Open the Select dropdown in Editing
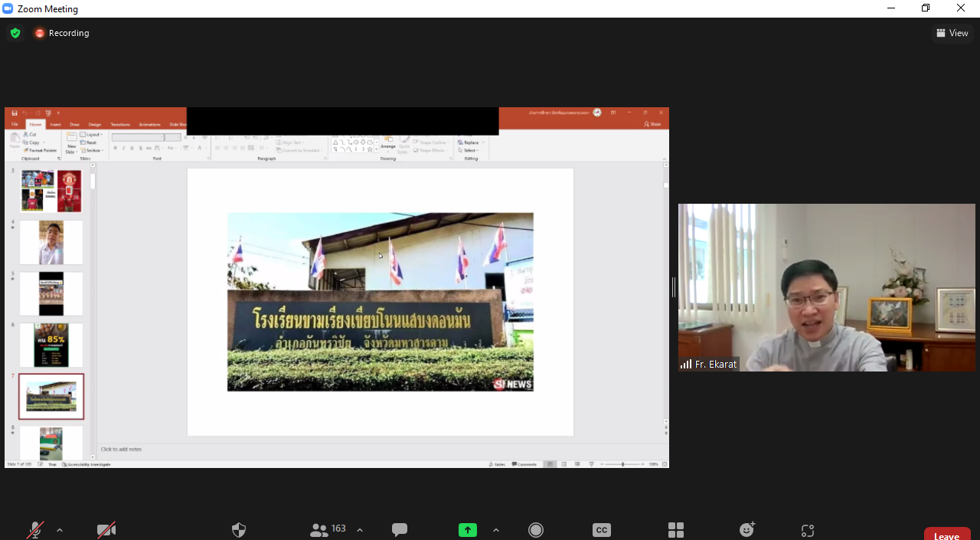 [469, 150]
